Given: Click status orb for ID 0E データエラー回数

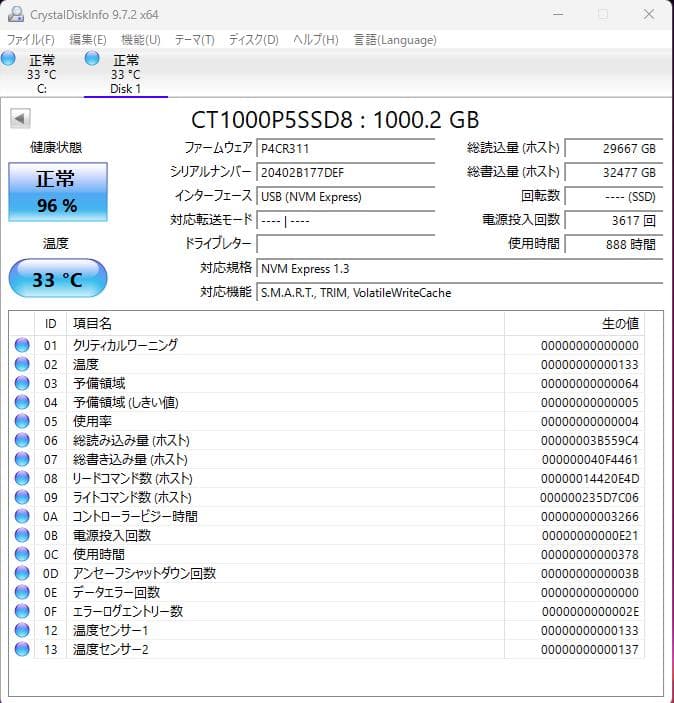Looking at the screenshot, I should pos(22,592).
